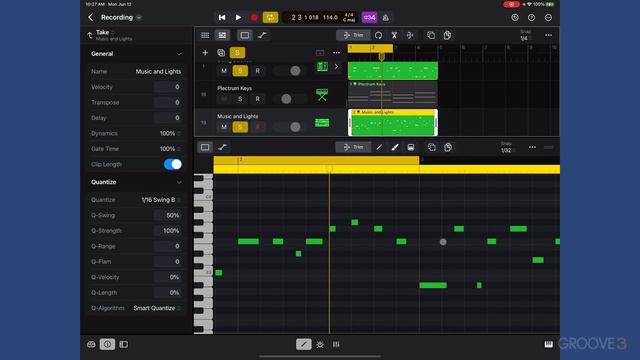640x360 pixels.
Task: Record-enable the Plectrum Keys track
Action: pos(258,99)
